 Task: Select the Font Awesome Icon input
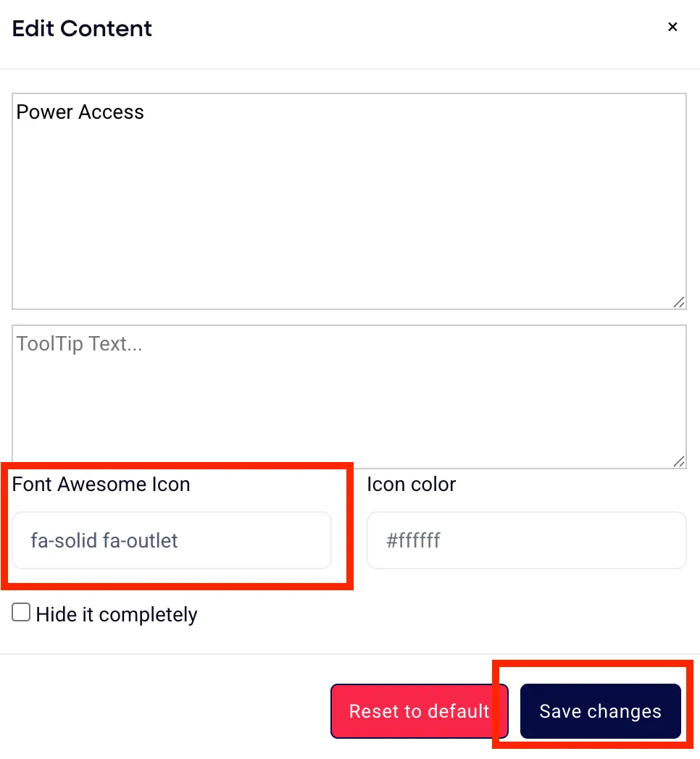(172, 540)
